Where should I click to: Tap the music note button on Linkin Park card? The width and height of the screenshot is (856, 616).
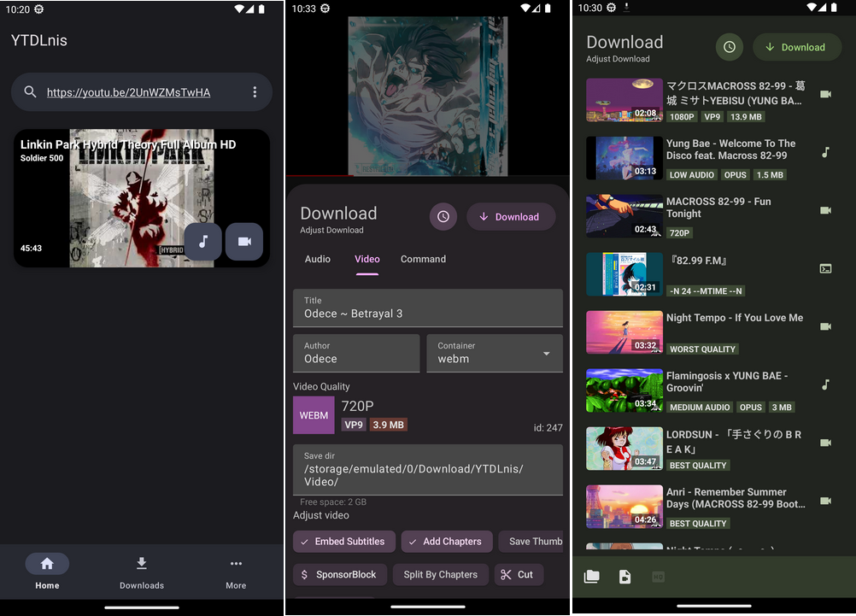[203, 242]
